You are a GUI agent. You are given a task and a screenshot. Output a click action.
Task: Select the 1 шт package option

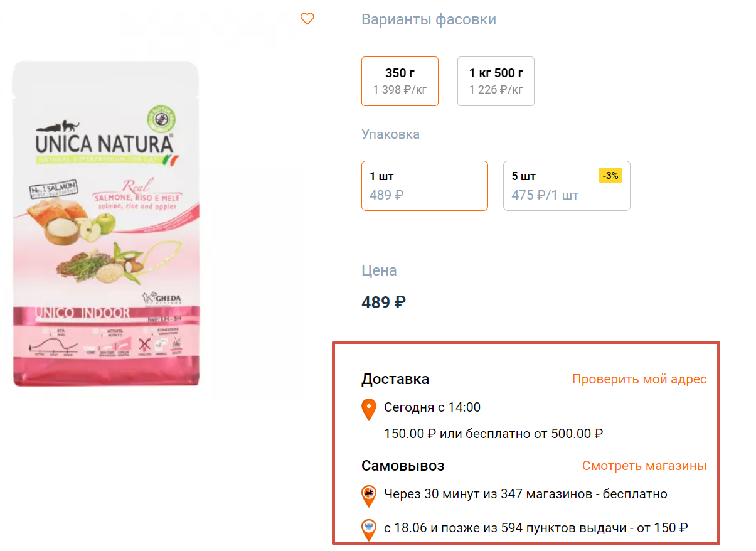pyautogui.click(x=424, y=185)
